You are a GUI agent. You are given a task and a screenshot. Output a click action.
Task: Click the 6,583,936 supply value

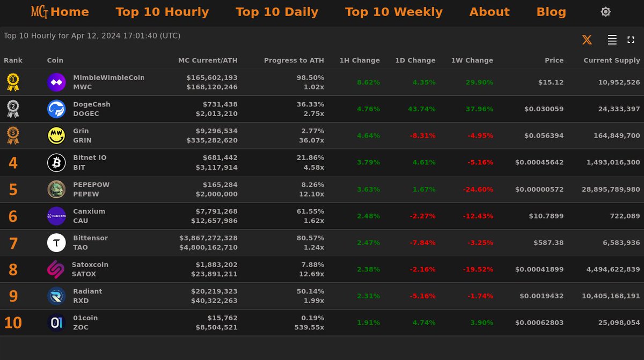[x=621, y=243]
